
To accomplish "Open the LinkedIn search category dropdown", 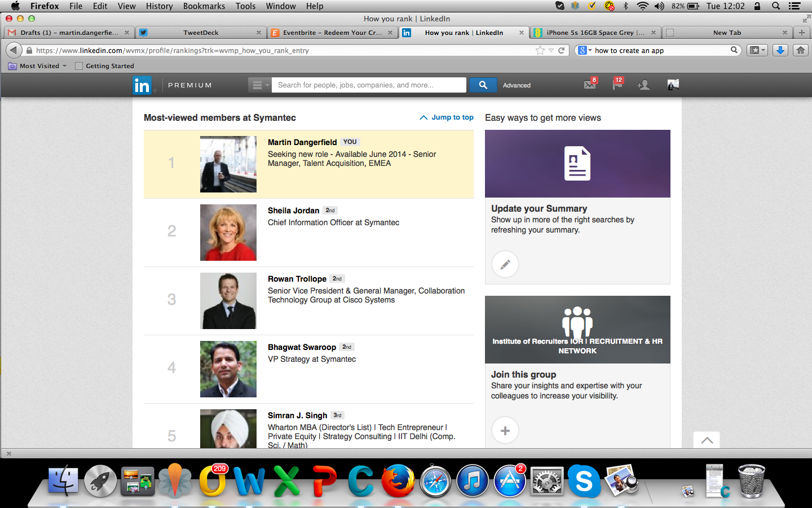I will tap(259, 85).
